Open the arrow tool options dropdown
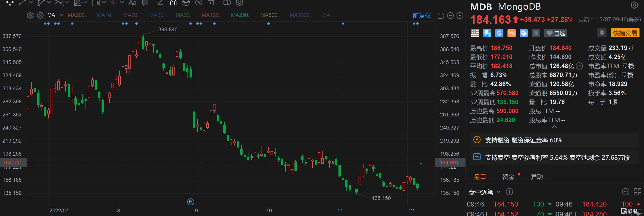The image size is (644, 216). click(122, 2)
